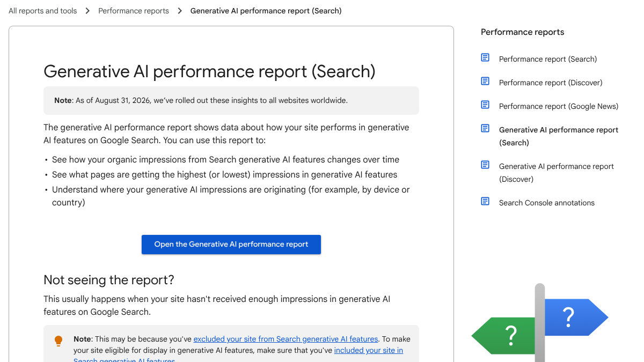Select Generative AI performance report (Discover) sidebar item
644x362 pixels.
pos(557,173)
